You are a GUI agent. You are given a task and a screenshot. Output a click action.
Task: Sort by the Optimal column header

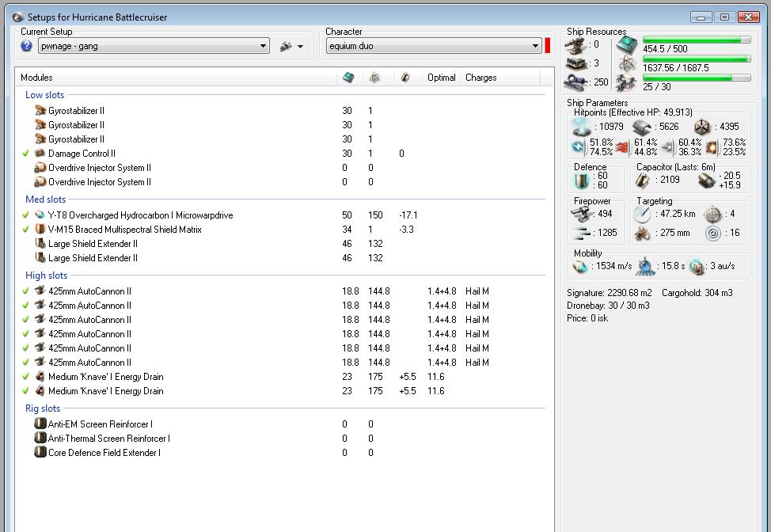pyautogui.click(x=442, y=78)
